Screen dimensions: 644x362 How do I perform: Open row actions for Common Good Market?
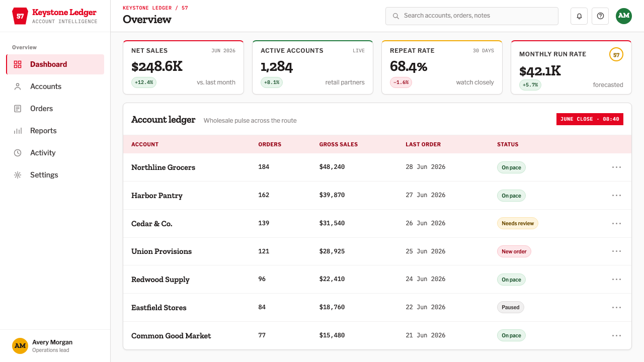click(616, 336)
